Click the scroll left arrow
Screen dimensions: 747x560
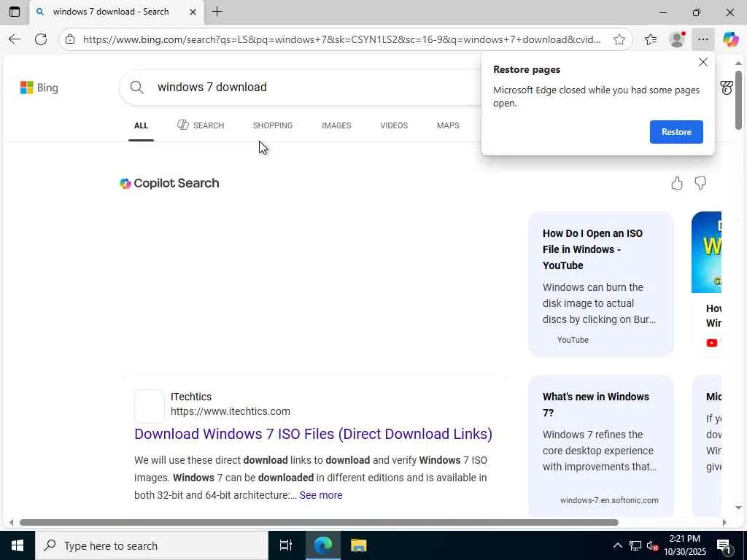point(11,522)
